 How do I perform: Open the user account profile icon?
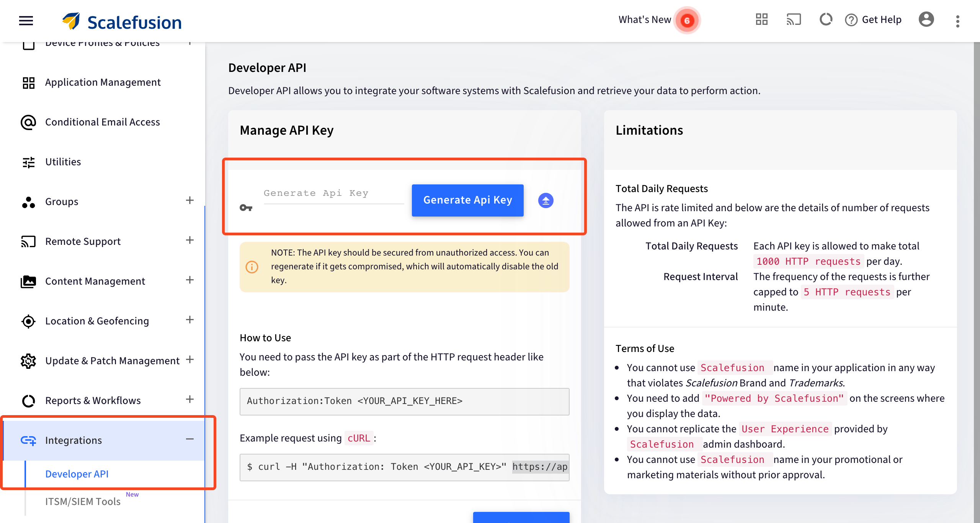(x=926, y=20)
